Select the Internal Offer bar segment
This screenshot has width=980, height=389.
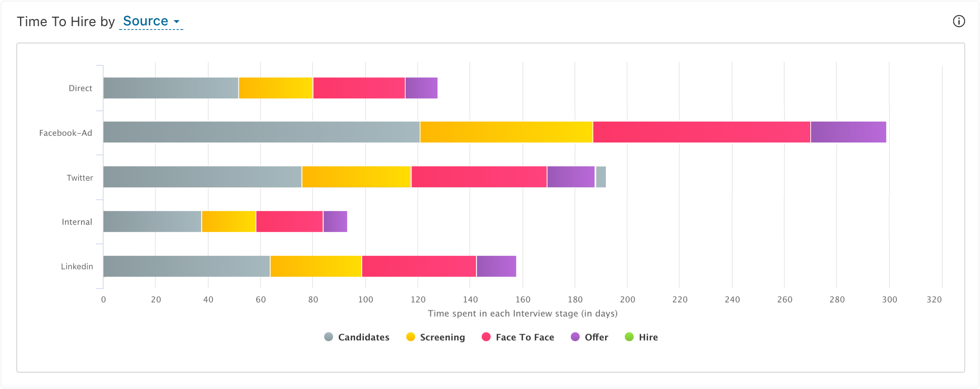pos(335,221)
